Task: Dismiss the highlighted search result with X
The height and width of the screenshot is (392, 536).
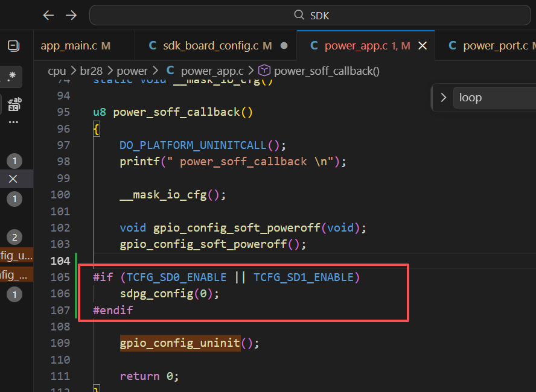Action: tap(13, 179)
